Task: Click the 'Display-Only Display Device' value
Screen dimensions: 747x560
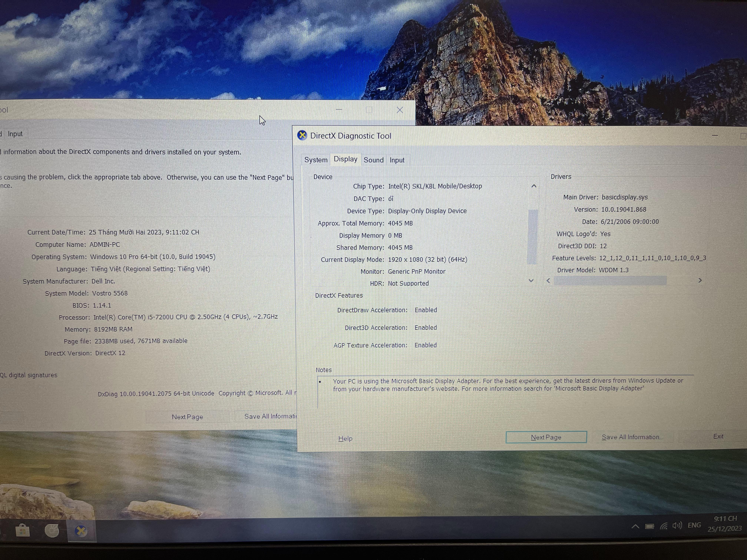Action: [427, 211]
